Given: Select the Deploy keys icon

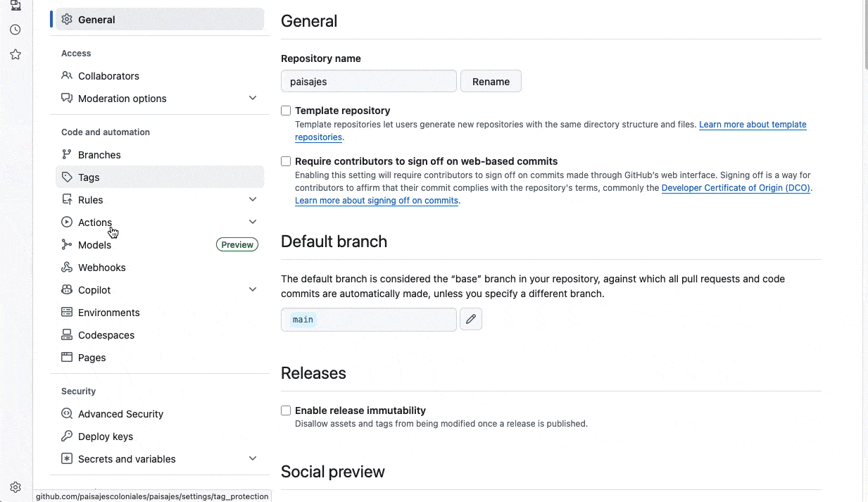Looking at the screenshot, I should (67, 436).
